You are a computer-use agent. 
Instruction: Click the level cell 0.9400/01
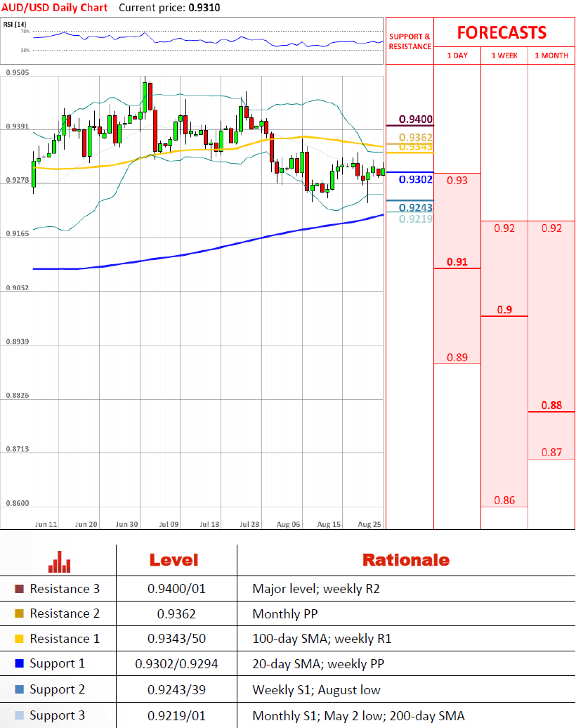pyautogui.click(x=176, y=589)
